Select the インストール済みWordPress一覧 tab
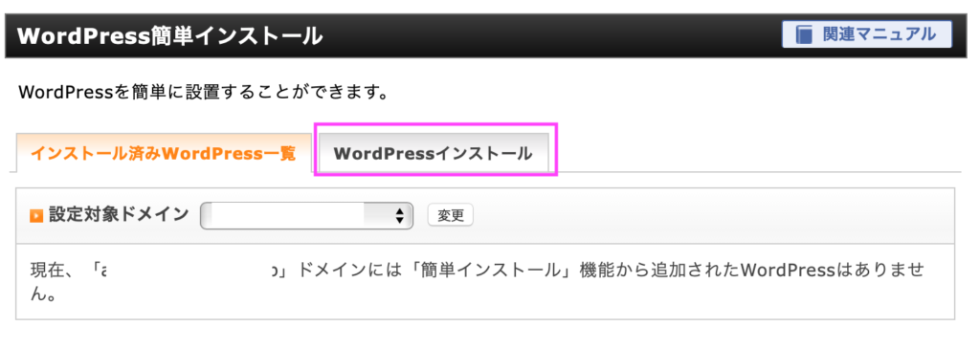Viewport: 980px width, 348px height. coord(163,153)
